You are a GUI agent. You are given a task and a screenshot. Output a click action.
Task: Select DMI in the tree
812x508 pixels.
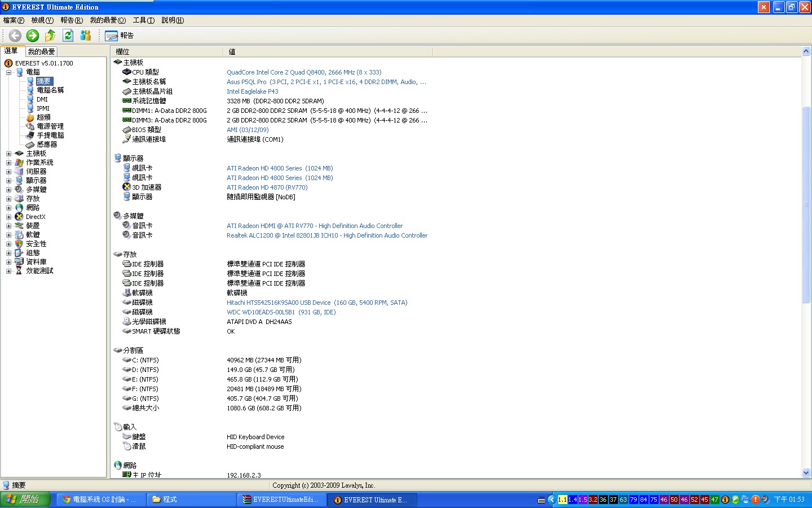[42, 99]
